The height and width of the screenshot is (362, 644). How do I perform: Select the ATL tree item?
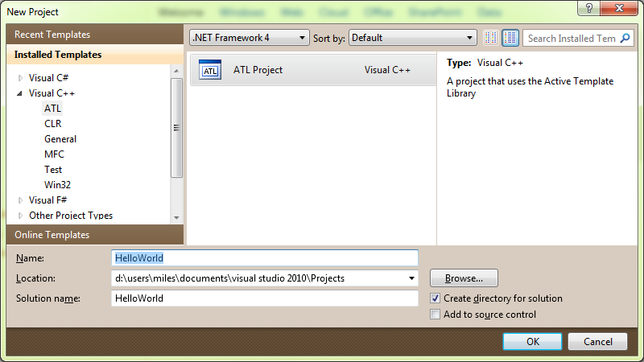tap(52, 109)
